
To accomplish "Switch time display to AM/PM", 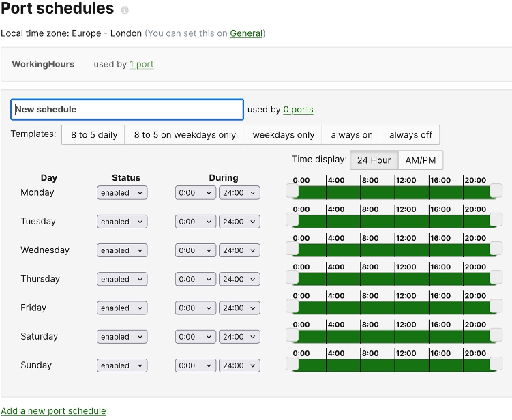I will click(421, 160).
